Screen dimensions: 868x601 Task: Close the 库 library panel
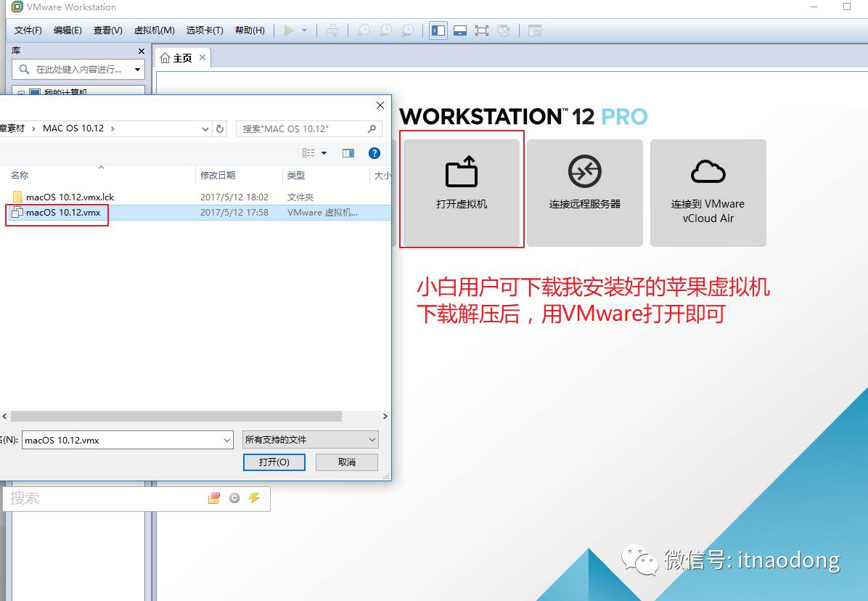(x=142, y=51)
